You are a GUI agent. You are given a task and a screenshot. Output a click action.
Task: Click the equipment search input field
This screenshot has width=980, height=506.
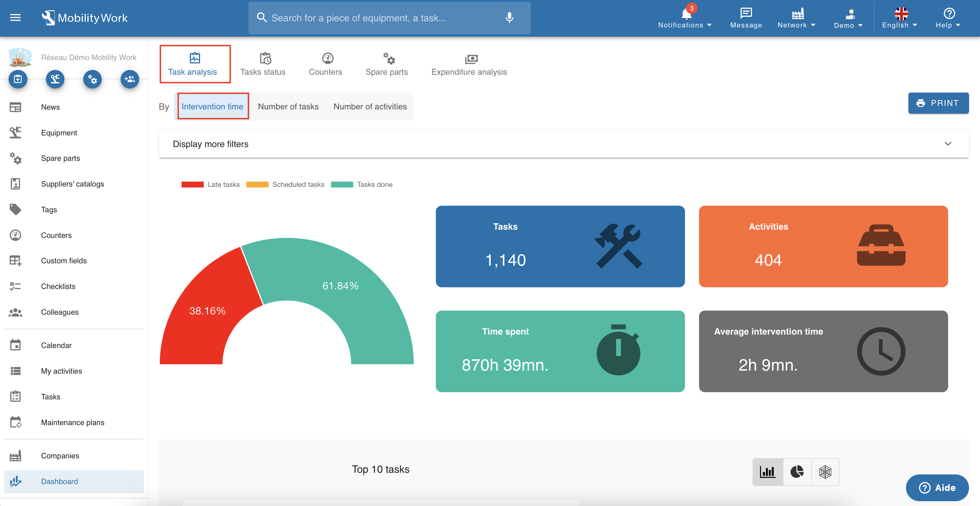coord(380,18)
